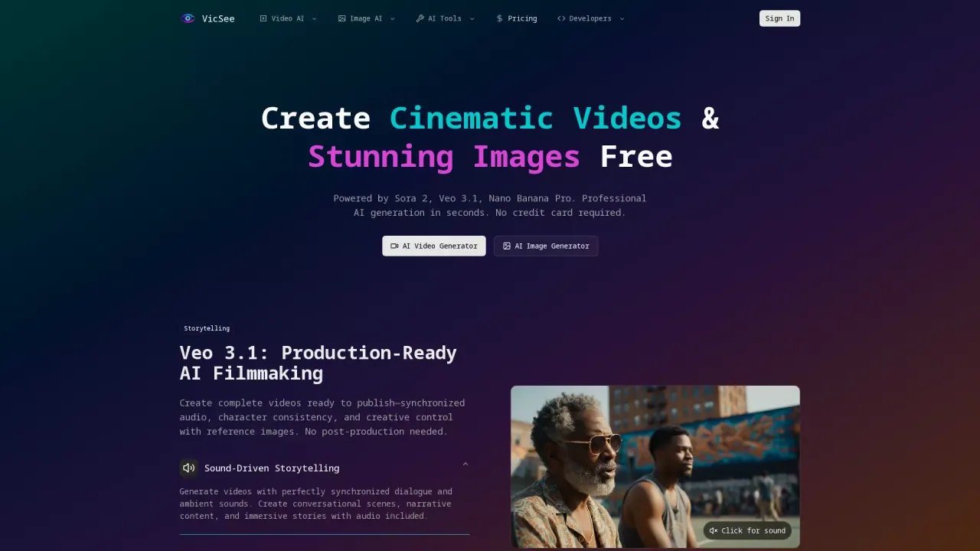The width and height of the screenshot is (980, 551).
Task: Collapse the Sound-Driven Storytelling section chevron
Action: (465, 464)
